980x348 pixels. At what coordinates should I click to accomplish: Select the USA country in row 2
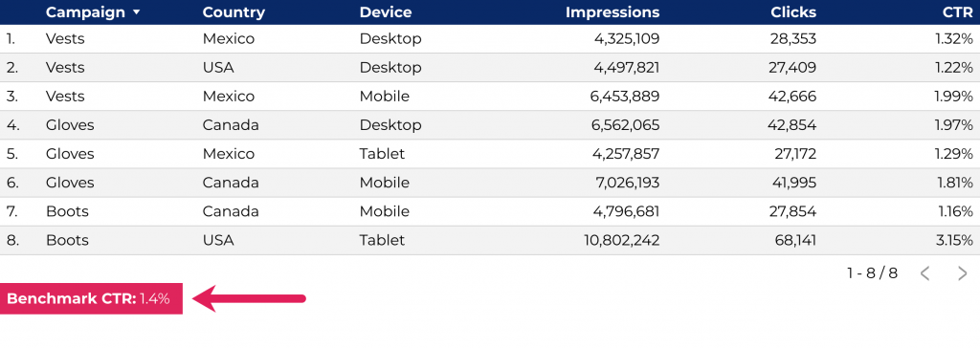tap(218, 68)
